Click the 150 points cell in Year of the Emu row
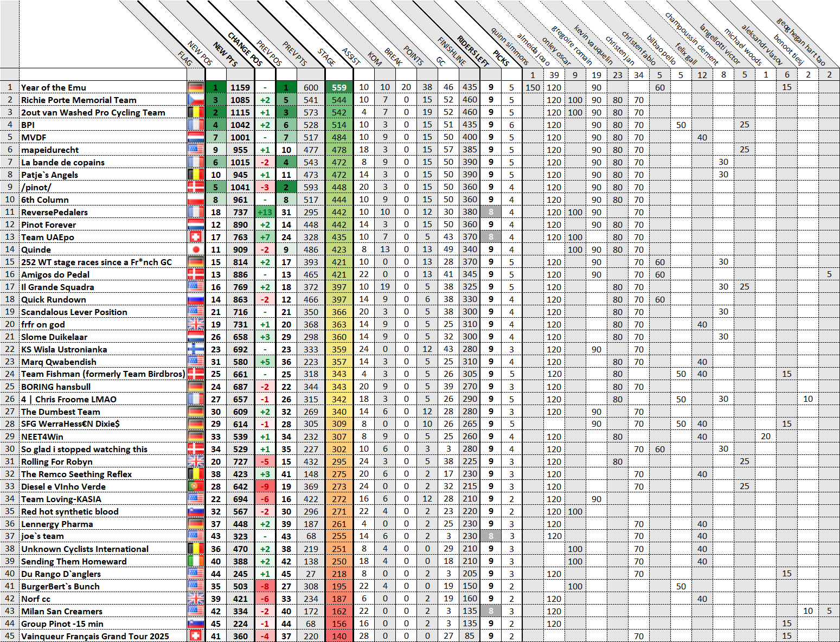 pyautogui.click(x=533, y=87)
